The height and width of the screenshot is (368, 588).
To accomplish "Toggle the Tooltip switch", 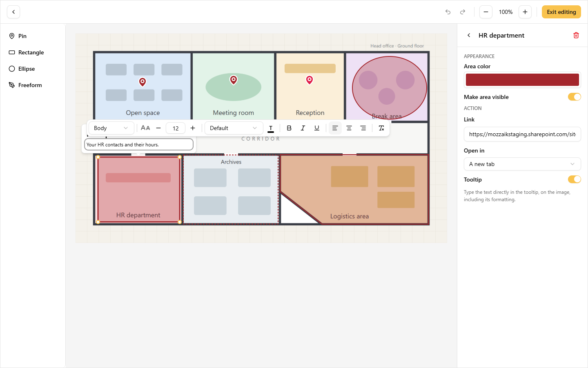I will pyautogui.click(x=574, y=180).
